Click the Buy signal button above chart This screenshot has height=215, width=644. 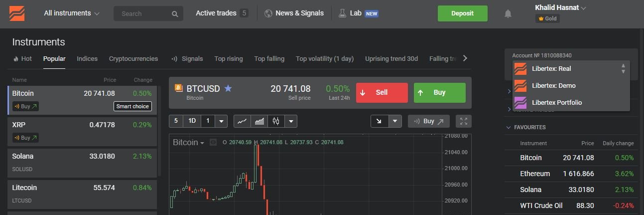point(429,121)
